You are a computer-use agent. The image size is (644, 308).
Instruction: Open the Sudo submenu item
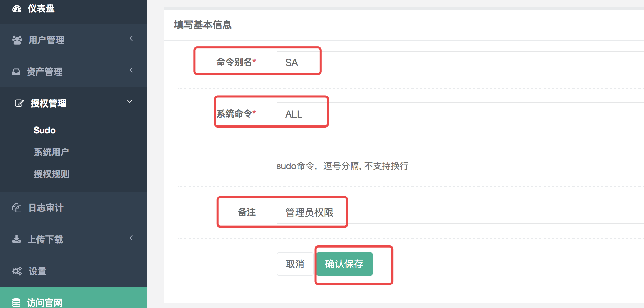coord(45,130)
